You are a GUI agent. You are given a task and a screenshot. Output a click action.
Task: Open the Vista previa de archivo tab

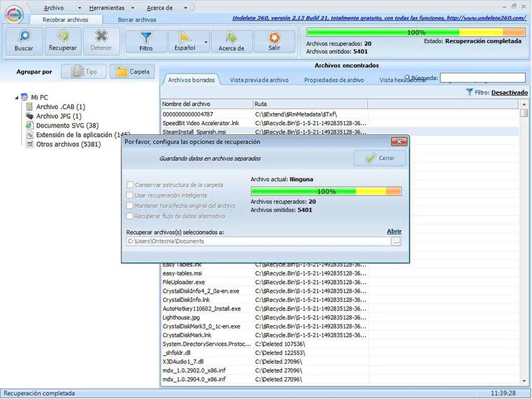[x=259, y=80]
